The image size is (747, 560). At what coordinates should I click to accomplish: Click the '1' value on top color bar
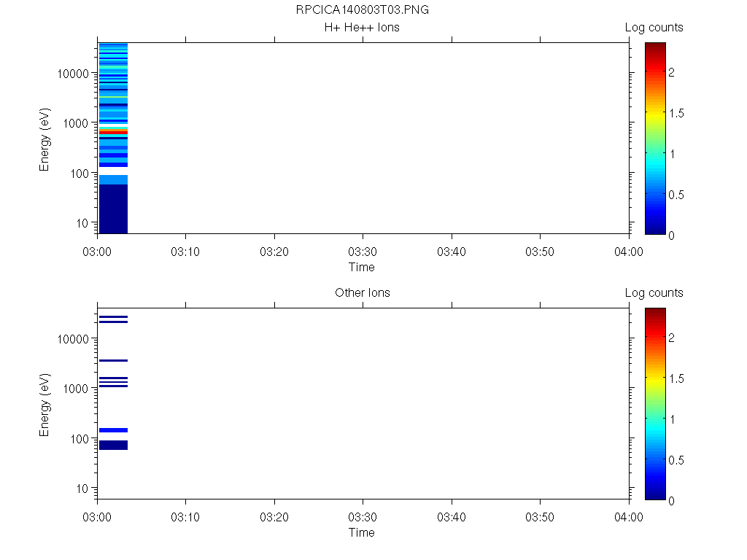click(x=672, y=155)
